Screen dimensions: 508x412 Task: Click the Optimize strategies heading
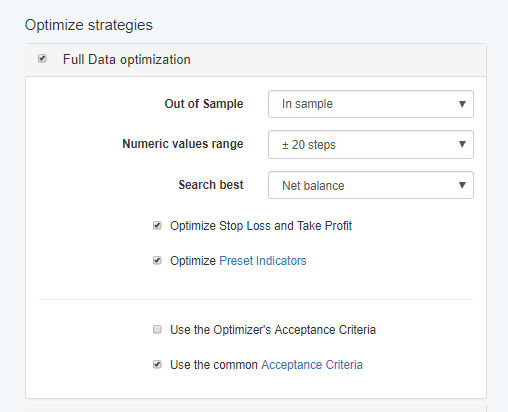[x=89, y=25]
